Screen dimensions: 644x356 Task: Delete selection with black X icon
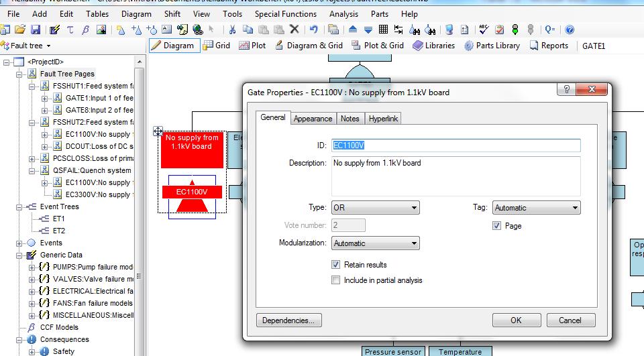click(x=294, y=29)
